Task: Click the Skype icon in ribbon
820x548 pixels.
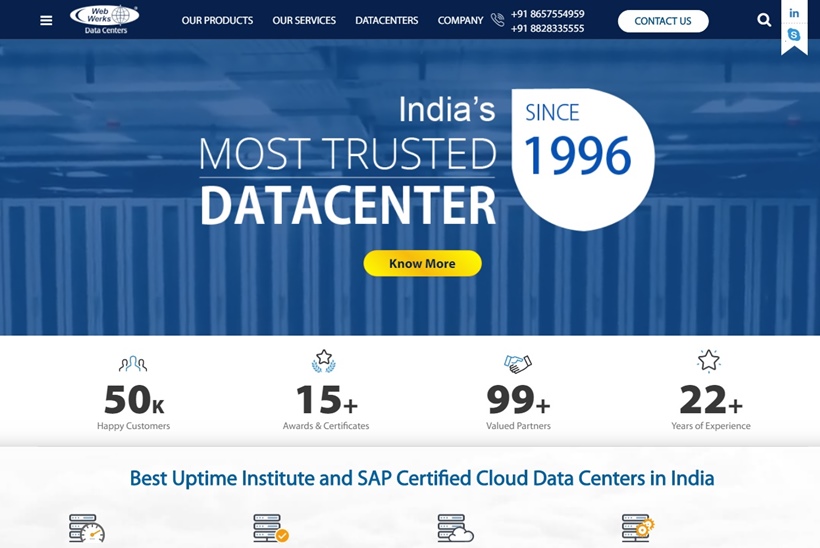Action: (794, 35)
